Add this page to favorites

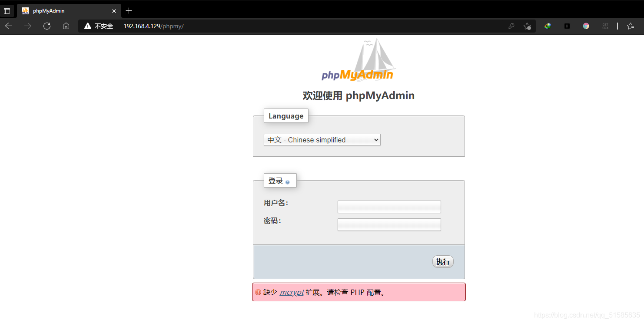tap(527, 26)
